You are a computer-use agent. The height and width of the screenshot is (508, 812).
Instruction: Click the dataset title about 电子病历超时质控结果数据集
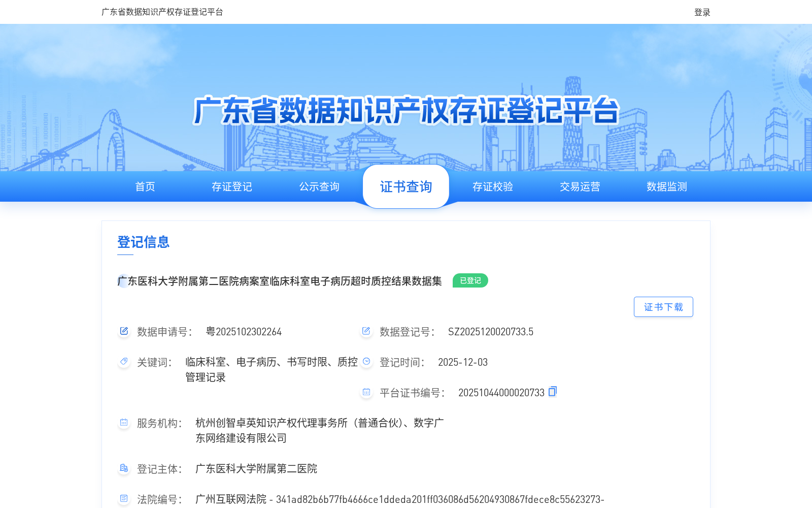point(280,281)
